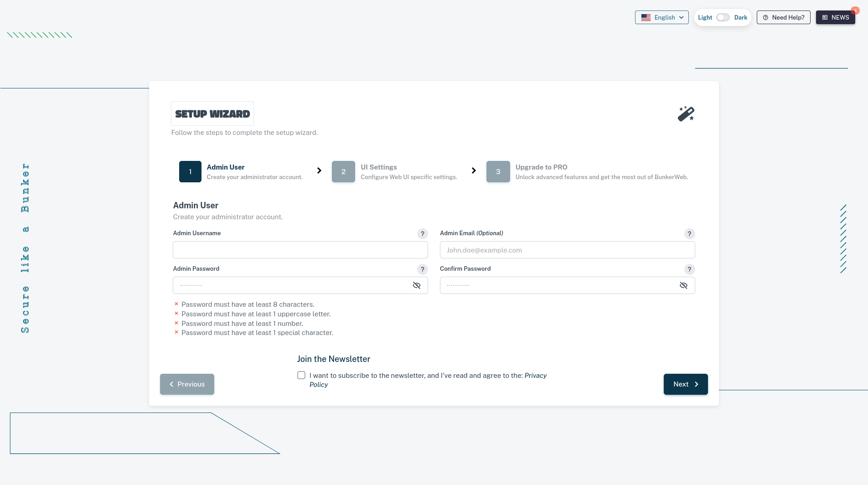Click the arrow after Admin User step

[319, 170]
